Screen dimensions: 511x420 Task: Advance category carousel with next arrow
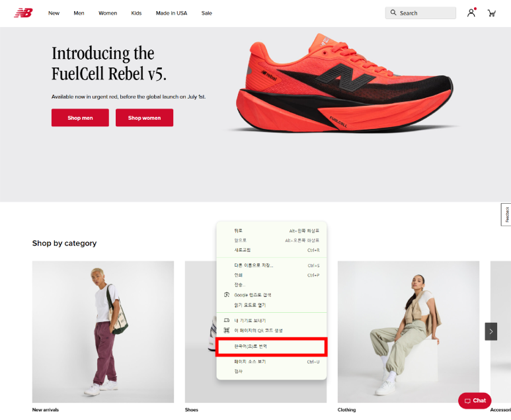coord(491,331)
